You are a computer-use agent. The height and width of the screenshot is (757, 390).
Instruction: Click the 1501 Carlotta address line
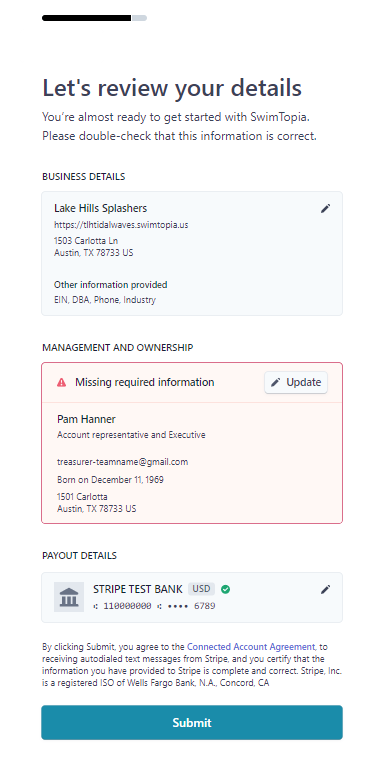(82, 497)
